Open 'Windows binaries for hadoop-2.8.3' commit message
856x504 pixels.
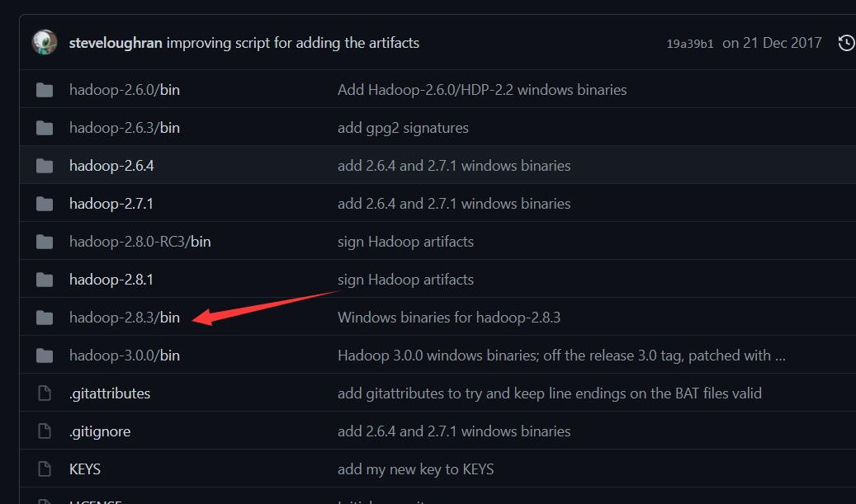coord(449,318)
